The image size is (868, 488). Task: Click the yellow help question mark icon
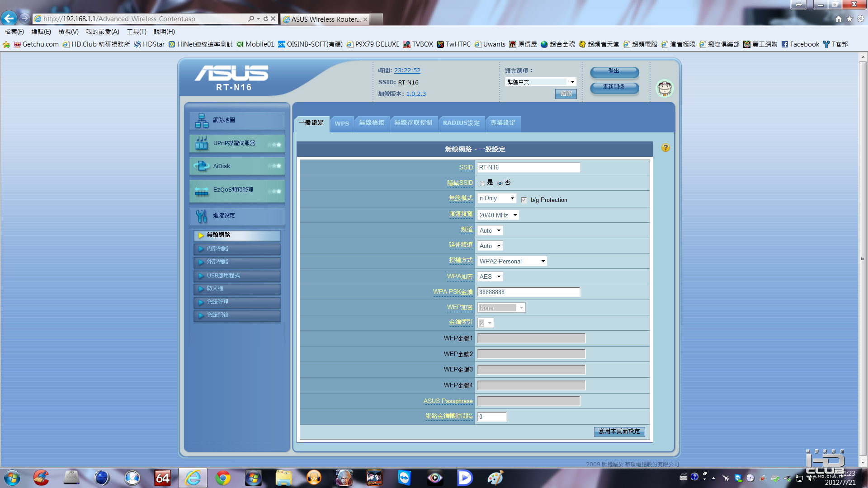665,148
